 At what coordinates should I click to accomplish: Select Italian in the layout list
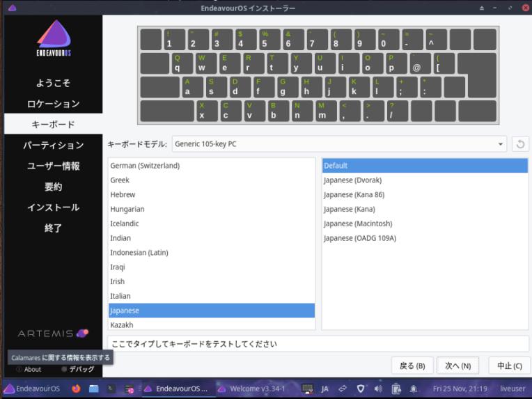pos(212,296)
